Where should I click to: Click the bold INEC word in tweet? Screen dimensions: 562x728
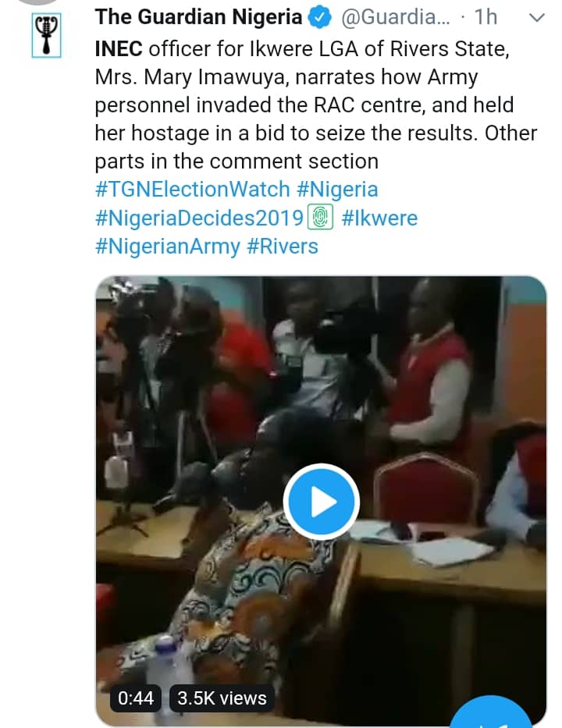[x=119, y=49]
